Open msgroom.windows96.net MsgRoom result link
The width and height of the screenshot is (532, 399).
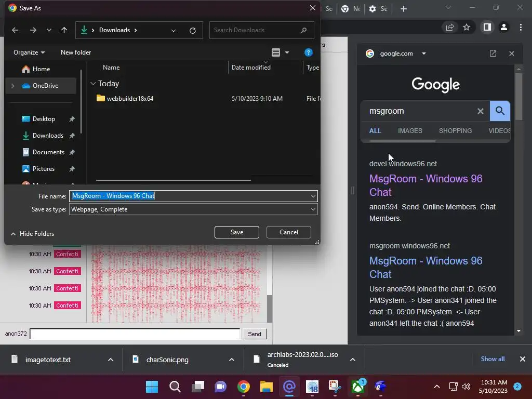point(425,268)
